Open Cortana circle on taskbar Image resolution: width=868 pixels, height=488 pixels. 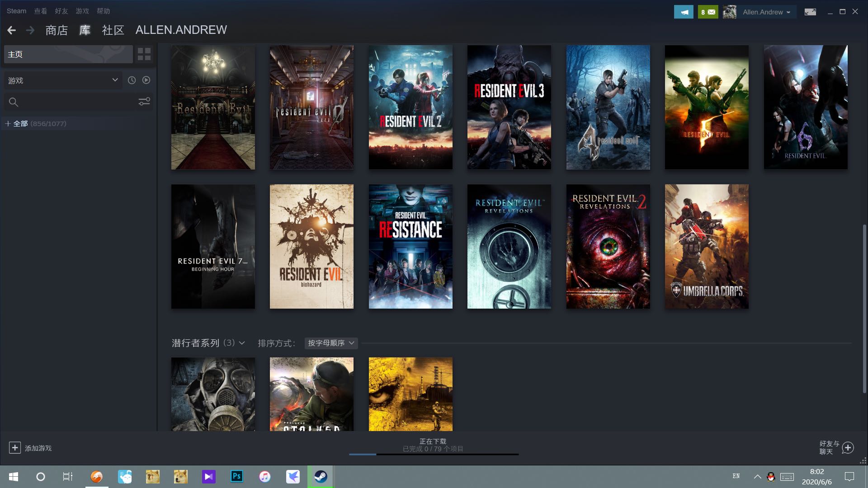41,477
